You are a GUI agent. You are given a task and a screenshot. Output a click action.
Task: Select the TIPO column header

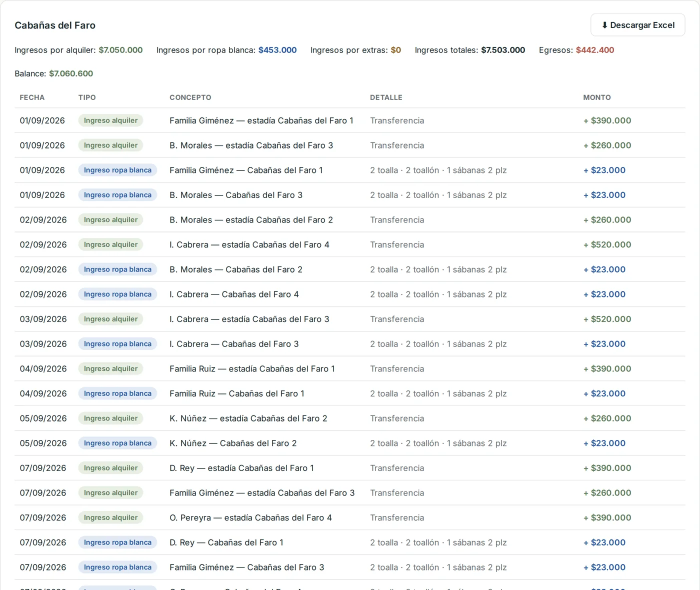87,97
